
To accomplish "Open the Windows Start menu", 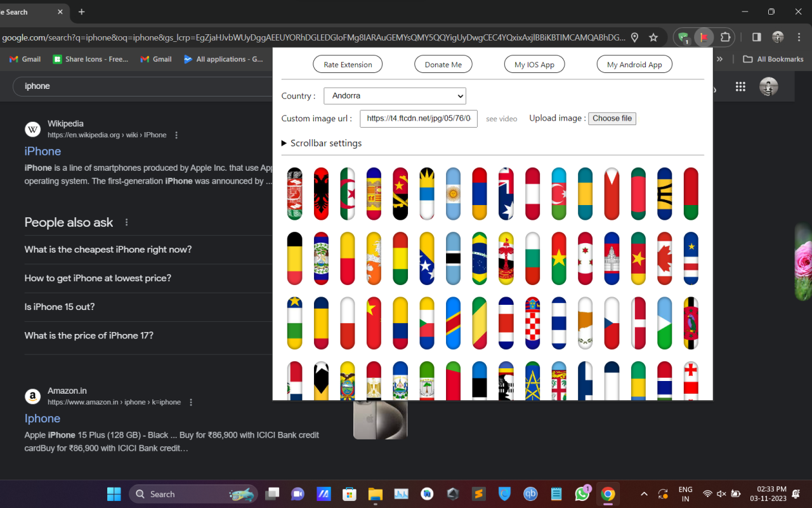I will coord(114,494).
